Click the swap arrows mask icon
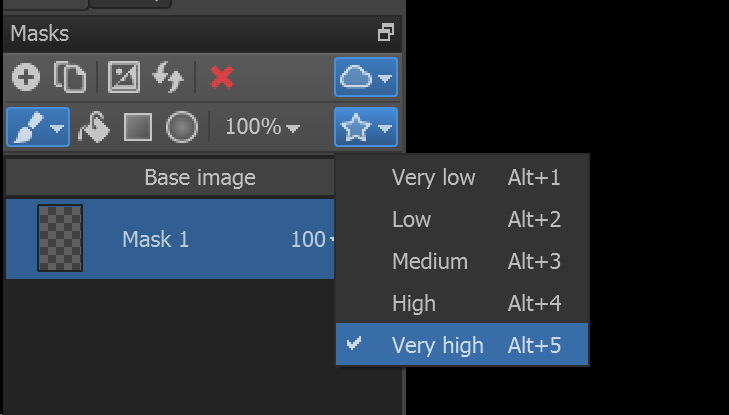The width and height of the screenshot is (729, 415). click(168, 77)
